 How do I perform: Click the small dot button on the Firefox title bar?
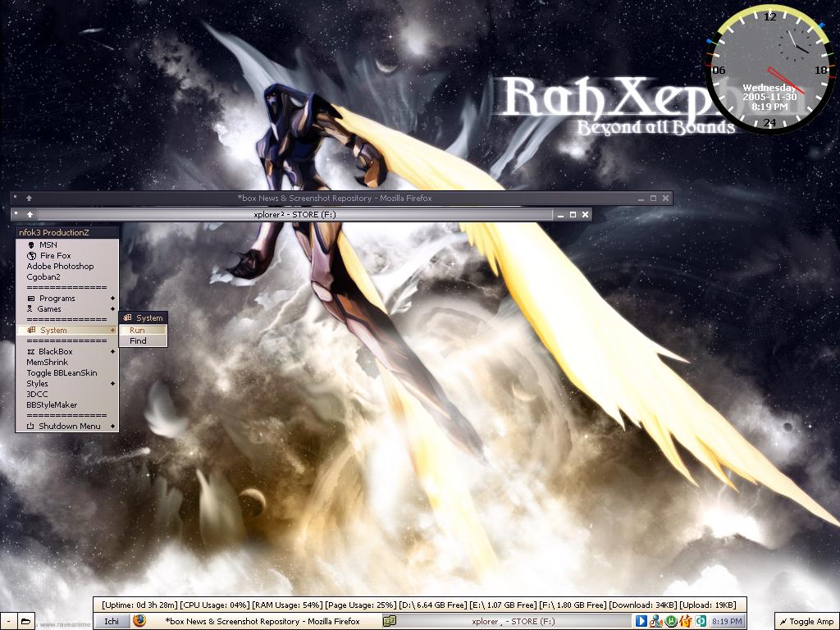click(x=16, y=197)
